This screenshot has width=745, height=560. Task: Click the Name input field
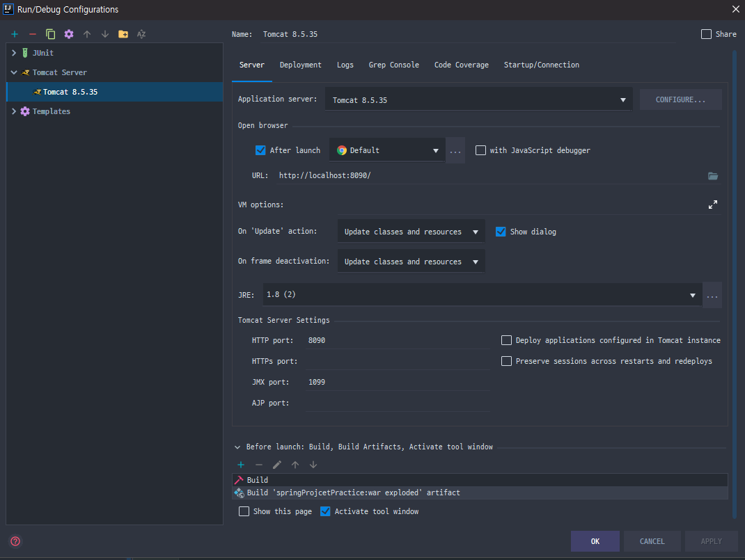[468, 34]
